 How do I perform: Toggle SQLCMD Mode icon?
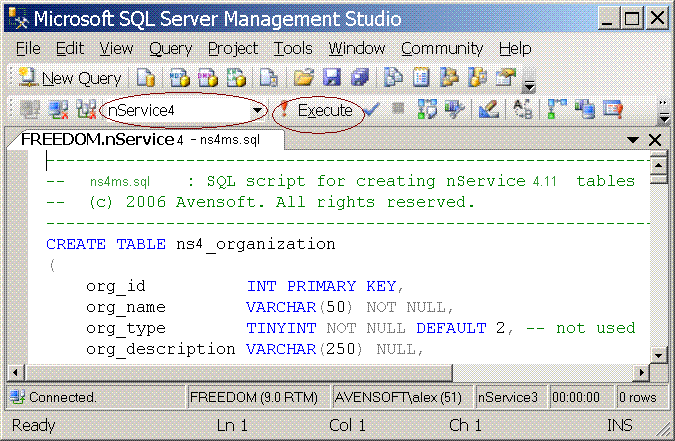(x=613, y=109)
